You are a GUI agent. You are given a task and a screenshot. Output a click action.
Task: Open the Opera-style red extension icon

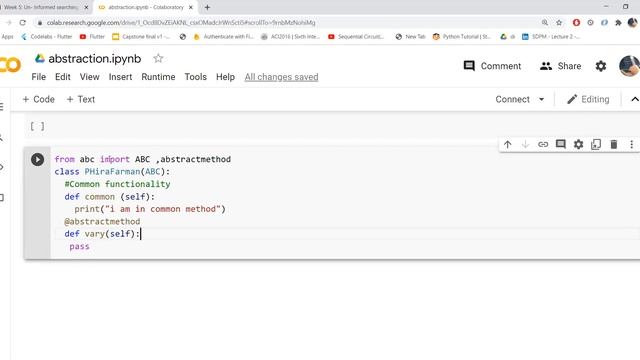click(x=576, y=22)
